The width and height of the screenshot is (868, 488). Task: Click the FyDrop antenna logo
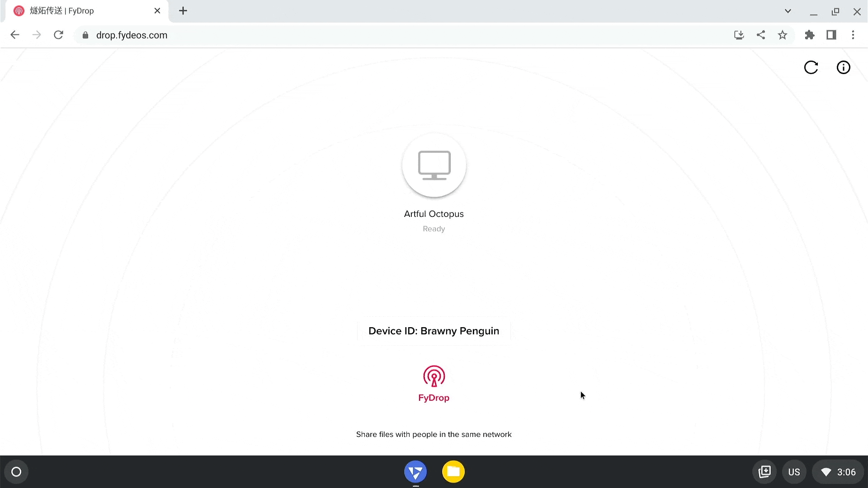[x=434, y=376]
